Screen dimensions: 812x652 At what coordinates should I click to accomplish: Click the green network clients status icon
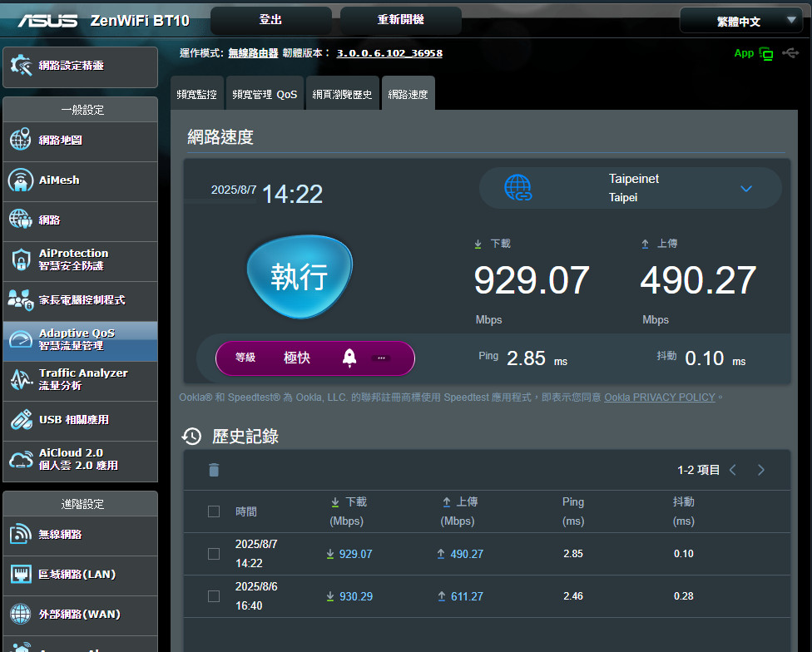coord(766,53)
